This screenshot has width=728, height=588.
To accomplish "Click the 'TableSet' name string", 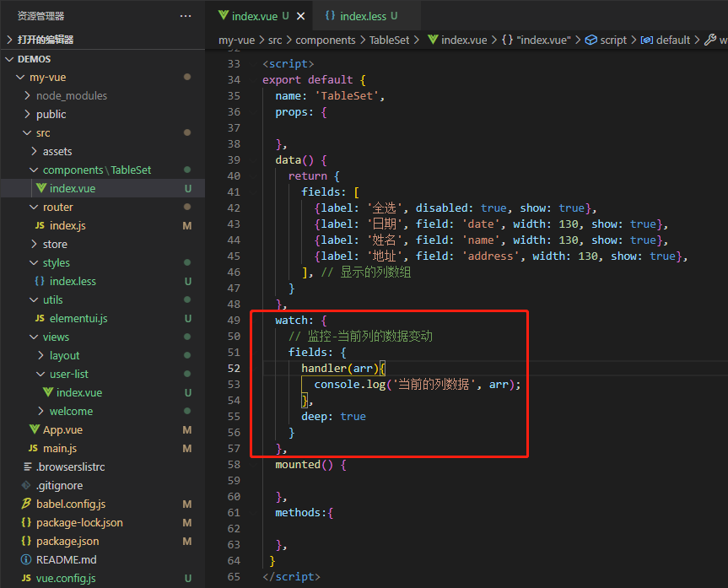I will tap(347, 96).
